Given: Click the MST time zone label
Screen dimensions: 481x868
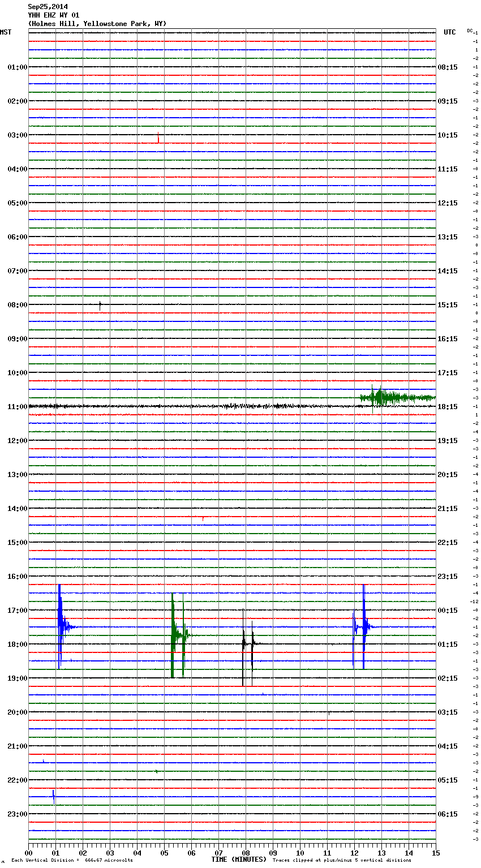Looking at the screenshot, I should pos(6,32).
